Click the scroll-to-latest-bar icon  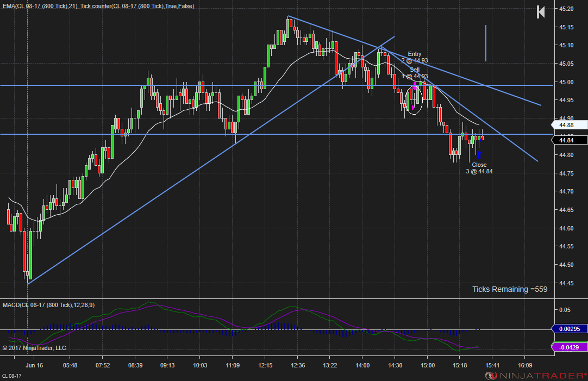tap(541, 11)
